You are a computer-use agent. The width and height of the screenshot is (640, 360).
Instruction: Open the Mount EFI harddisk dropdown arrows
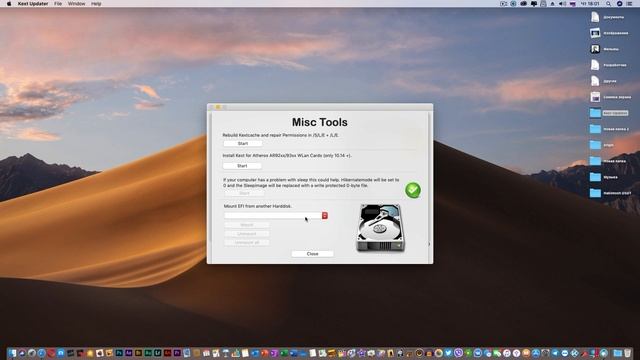(x=325, y=216)
